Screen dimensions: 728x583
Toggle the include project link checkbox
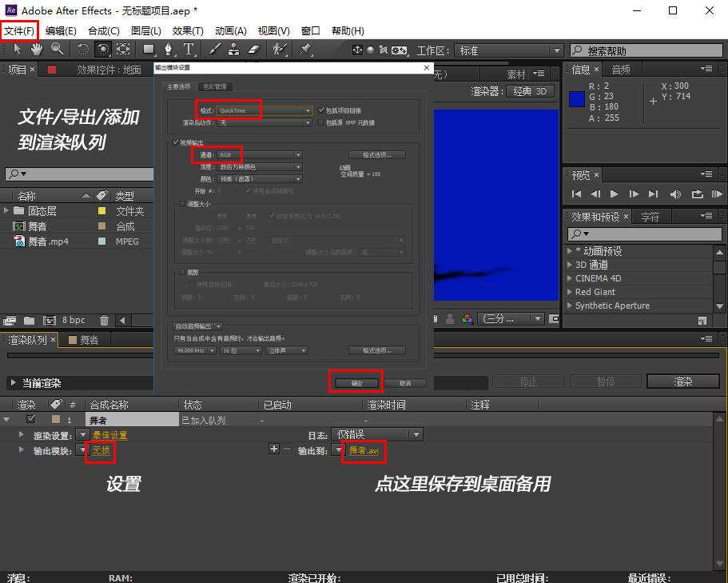coord(321,110)
